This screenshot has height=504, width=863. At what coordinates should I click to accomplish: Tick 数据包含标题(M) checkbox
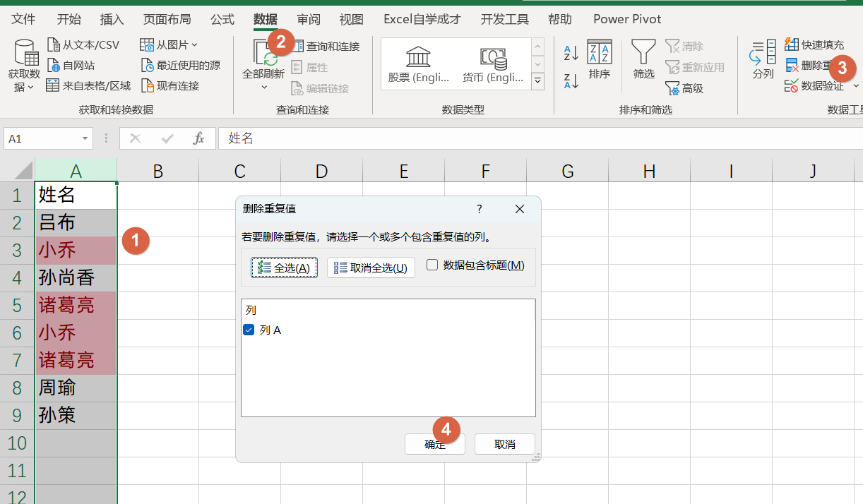(x=432, y=265)
